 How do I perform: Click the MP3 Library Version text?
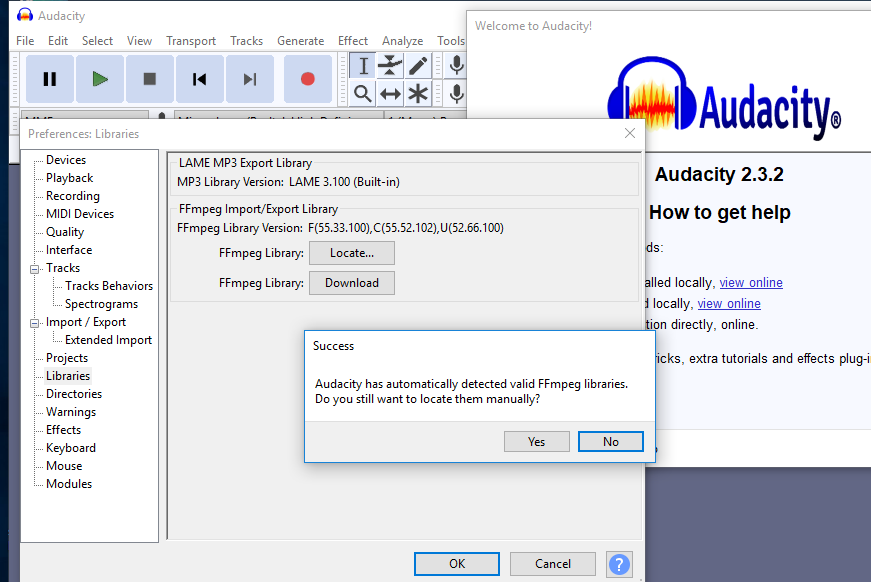288,182
